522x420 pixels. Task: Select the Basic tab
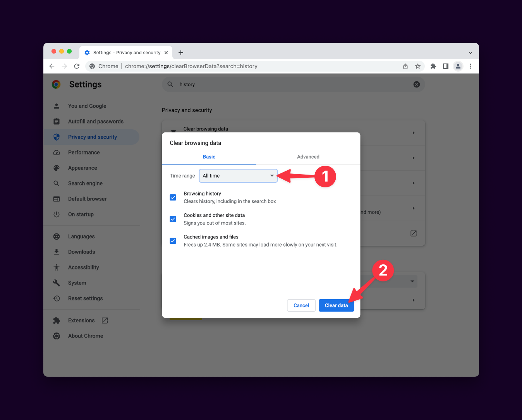click(x=209, y=157)
